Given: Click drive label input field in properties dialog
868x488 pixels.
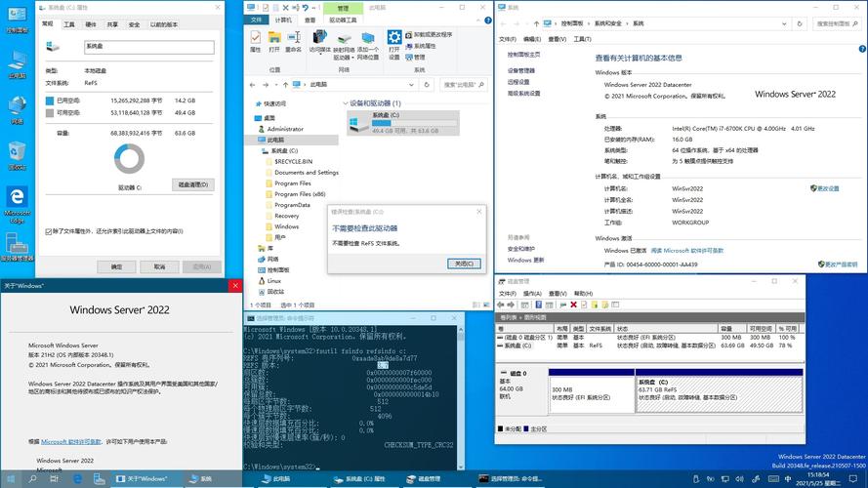Looking at the screenshot, I should click(x=149, y=47).
